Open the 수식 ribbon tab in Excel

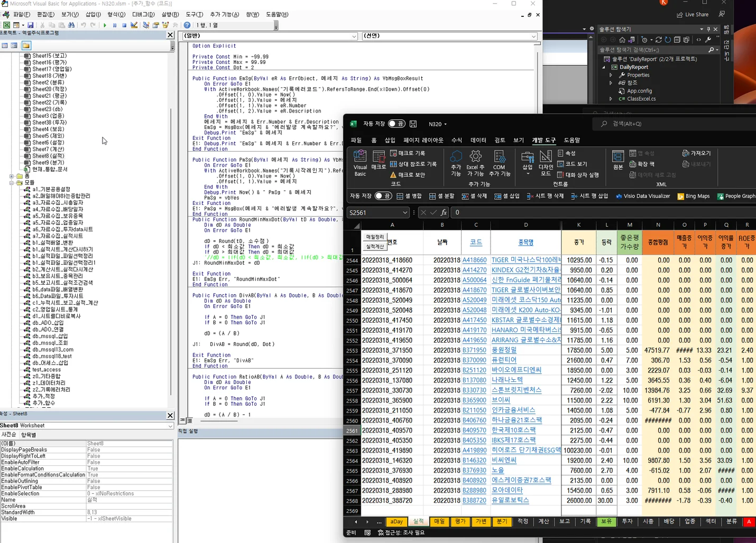[x=457, y=140]
